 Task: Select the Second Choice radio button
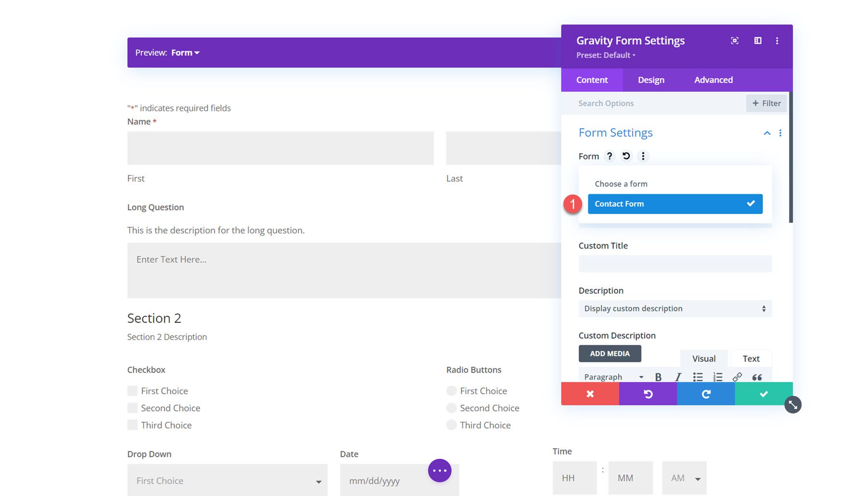pyautogui.click(x=451, y=408)
